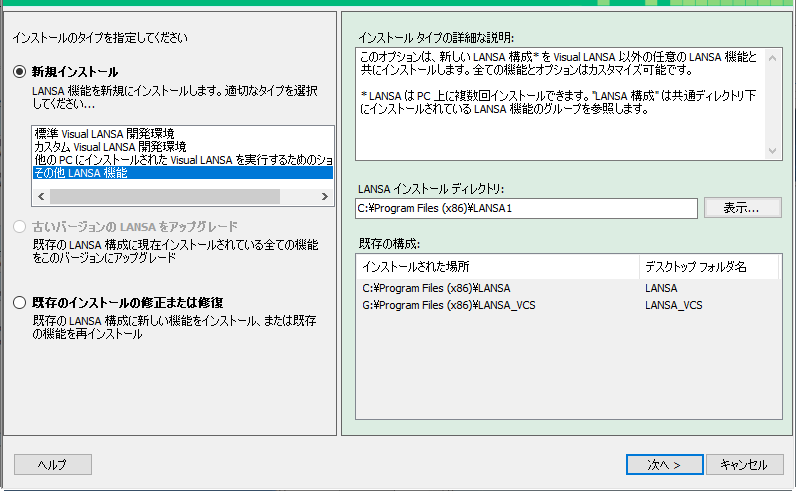Select the C:¥Program Files (x86)¥LANSA row
796x491 pixels.
point(569,288)
